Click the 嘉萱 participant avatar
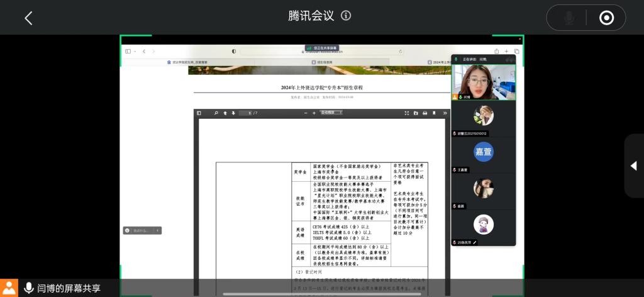This screenshot has height=297, width=644. point(484,152)
